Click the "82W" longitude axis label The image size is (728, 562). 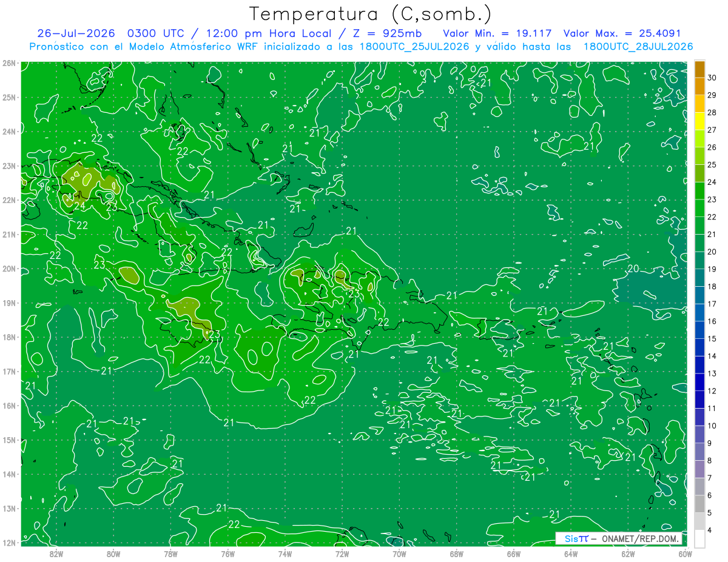click(56, 554)
